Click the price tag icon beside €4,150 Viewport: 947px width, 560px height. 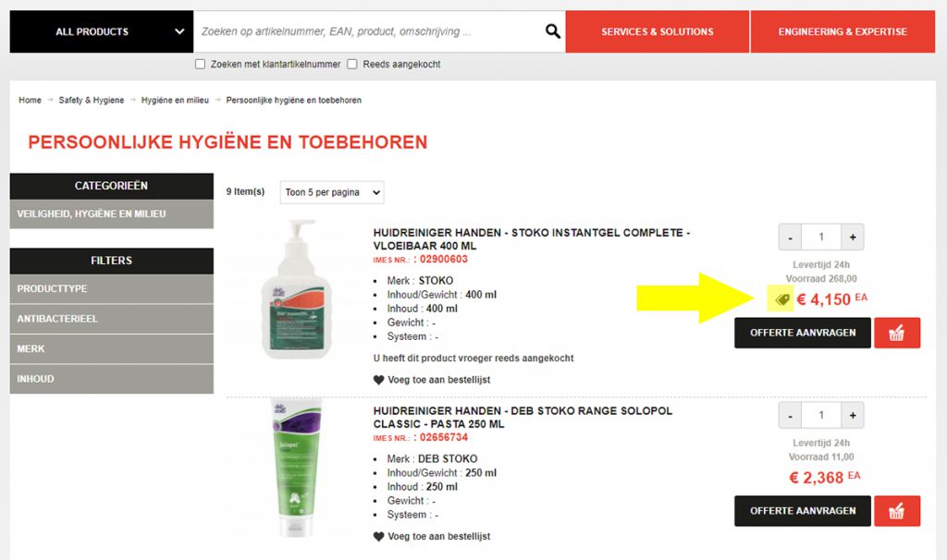tap(782, 299)
